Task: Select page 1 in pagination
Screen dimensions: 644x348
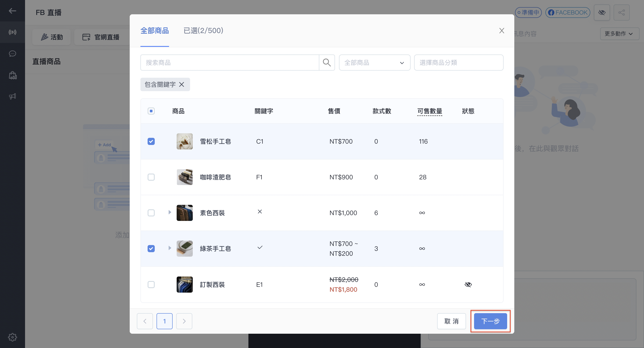Action: coord(164,321)
